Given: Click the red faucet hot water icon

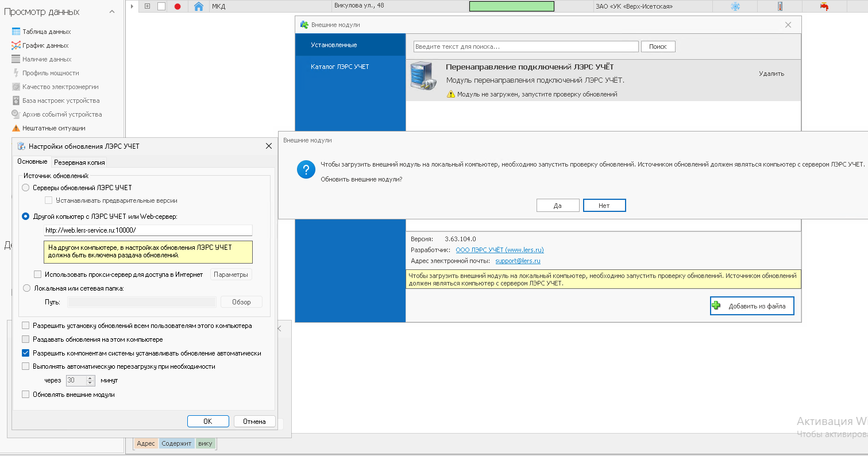Looking at the screenshot, I should tap(824, 6).
